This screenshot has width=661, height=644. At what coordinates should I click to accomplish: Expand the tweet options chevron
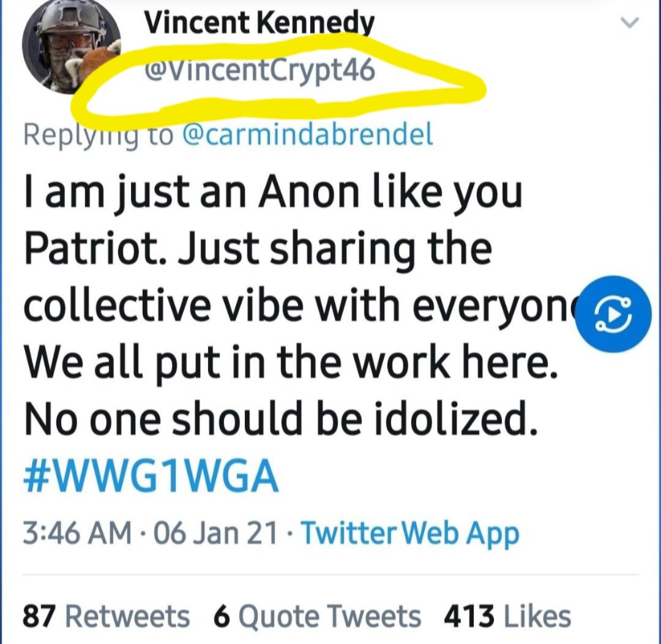pos(630,24)
